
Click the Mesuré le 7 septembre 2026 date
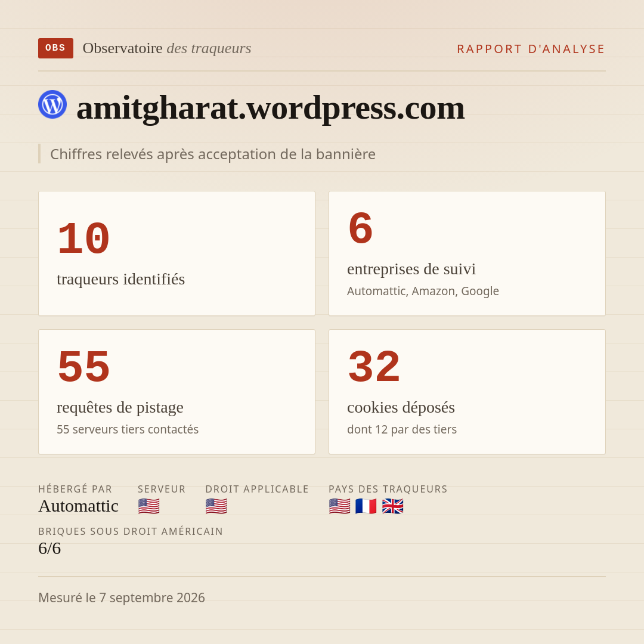122,597
